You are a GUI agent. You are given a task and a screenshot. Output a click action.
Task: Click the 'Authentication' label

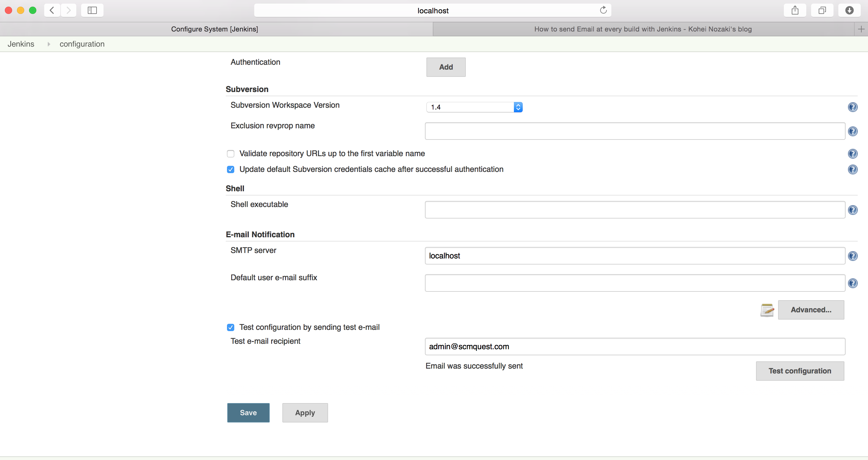[x=255, y=62]
